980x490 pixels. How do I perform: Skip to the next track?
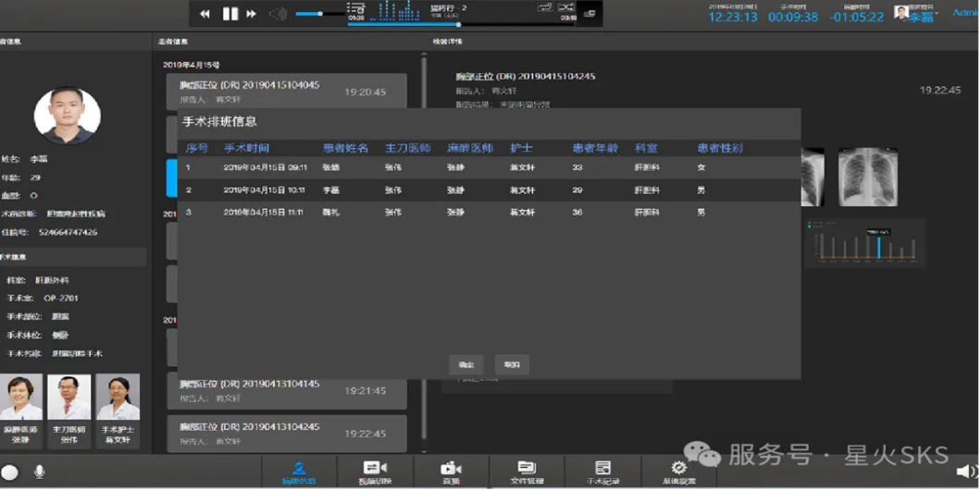[x=252, y=14]
